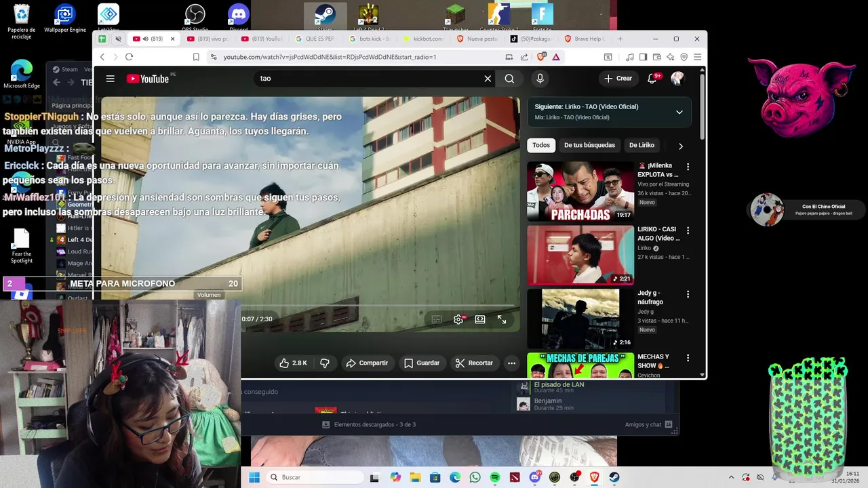Clear the 'tao' search text with X

(x=488, y=79)
